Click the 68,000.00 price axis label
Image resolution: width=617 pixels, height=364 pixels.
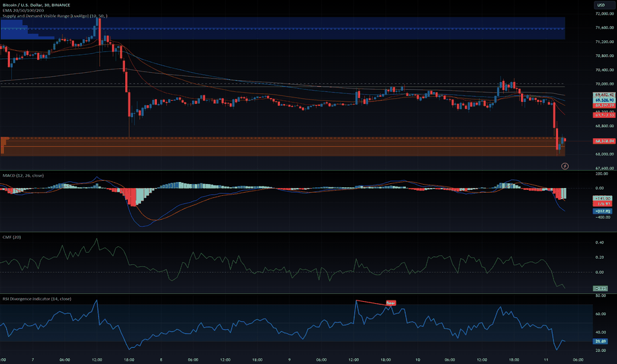(x=605, y=154)
